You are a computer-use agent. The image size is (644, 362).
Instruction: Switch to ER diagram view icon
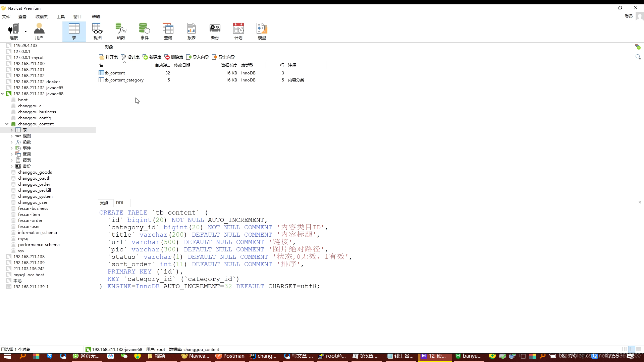[639, 349]
